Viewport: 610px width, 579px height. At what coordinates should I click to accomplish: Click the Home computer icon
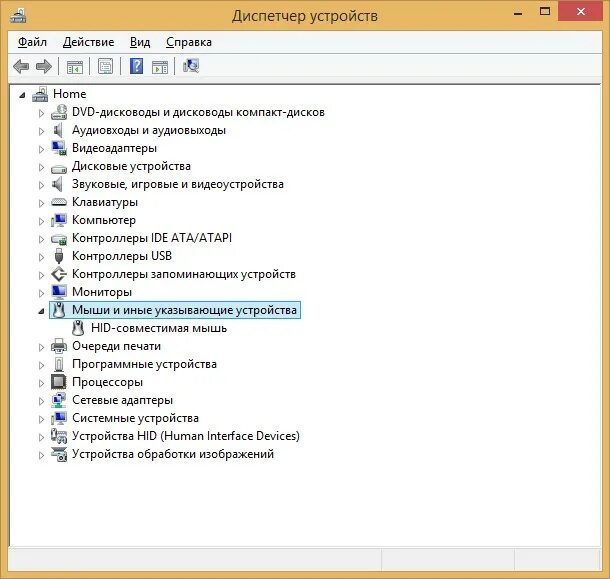pos(40,94)
